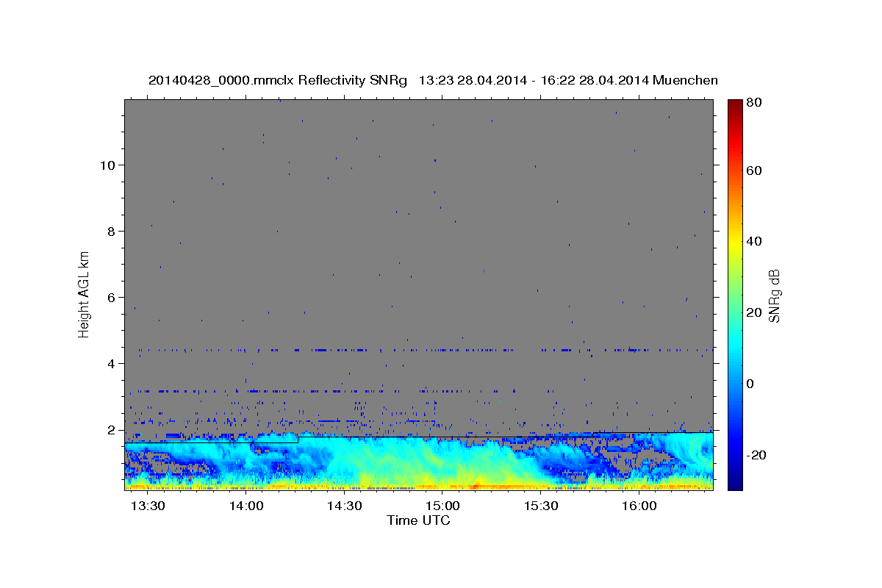Click the plot title text '20140428_0000.mmclx Reflectivity SNRg'
Image resolution: width=882 pixels, height=588 pixels.
278,81
